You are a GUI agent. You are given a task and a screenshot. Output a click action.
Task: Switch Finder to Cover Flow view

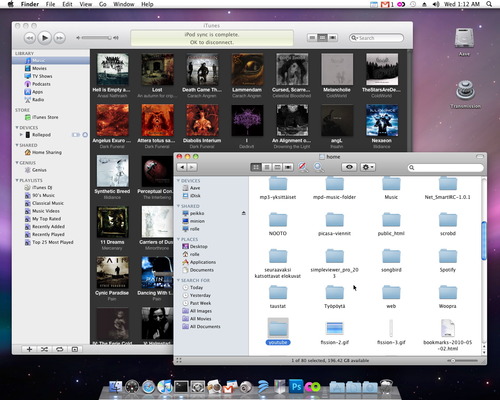click(288, 167)
